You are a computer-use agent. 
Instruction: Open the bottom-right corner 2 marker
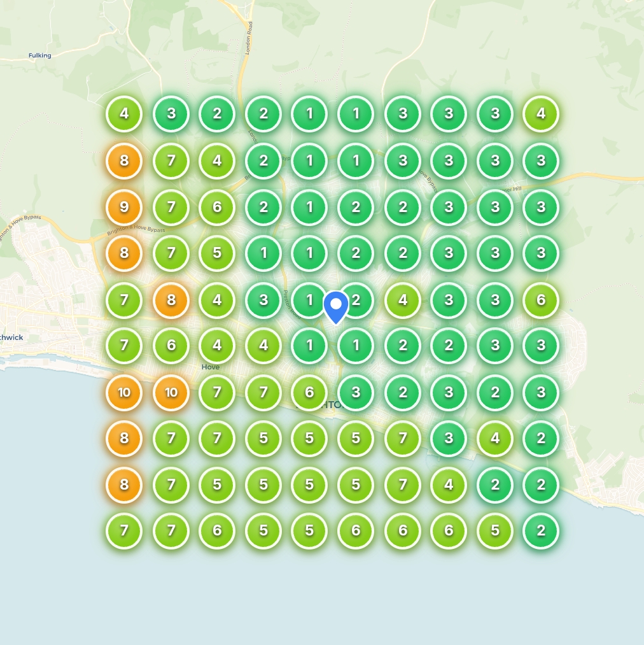[541, 531]
